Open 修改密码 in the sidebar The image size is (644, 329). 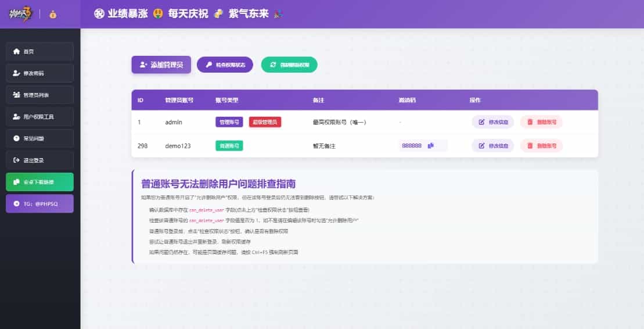[x=39, y=73]
